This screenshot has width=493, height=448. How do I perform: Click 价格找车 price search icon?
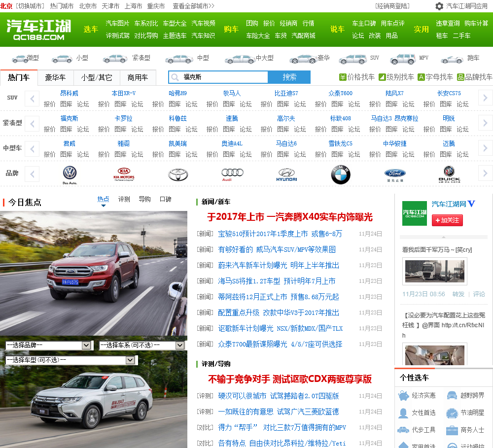343,77
